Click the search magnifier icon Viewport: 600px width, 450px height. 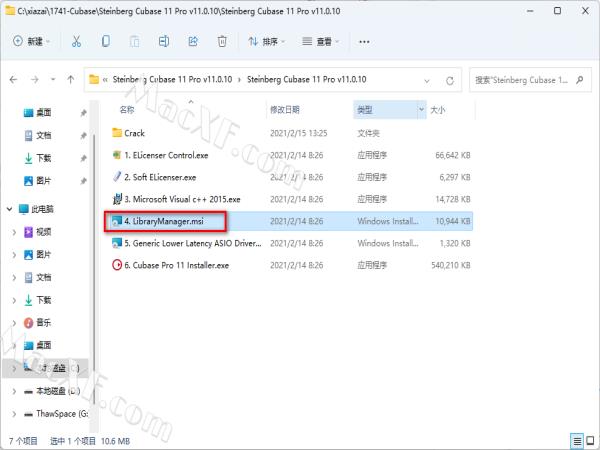[580, 80]
